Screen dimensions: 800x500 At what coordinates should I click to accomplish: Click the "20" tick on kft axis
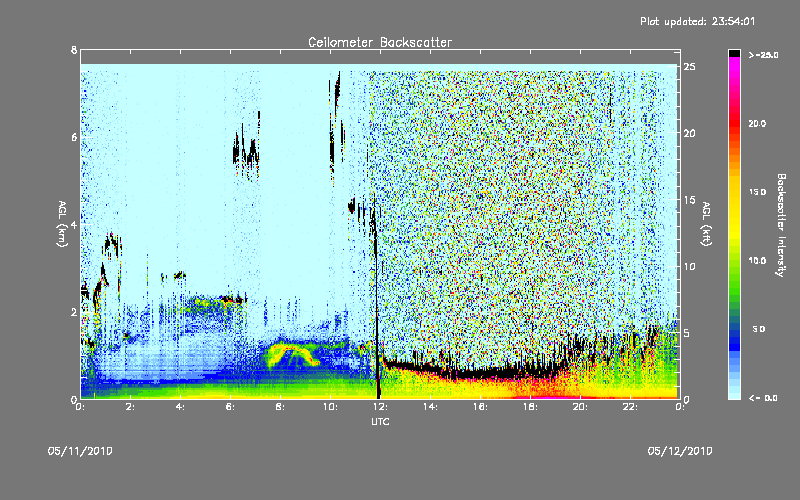click(x=689, y=133)
